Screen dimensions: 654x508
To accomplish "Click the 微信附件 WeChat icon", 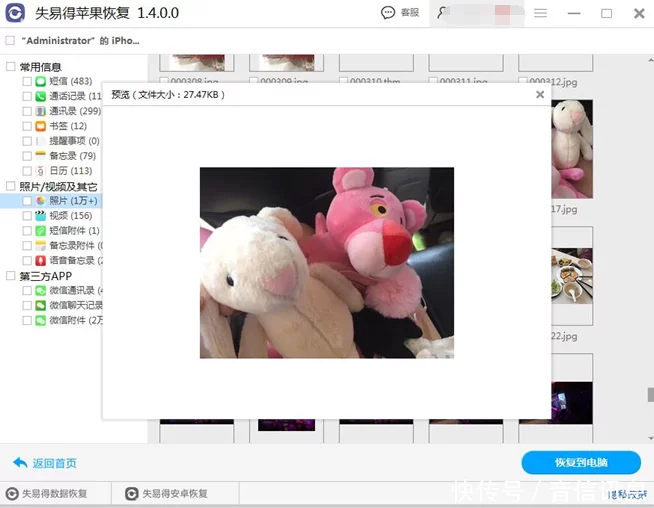I will (x=40, y=320).
